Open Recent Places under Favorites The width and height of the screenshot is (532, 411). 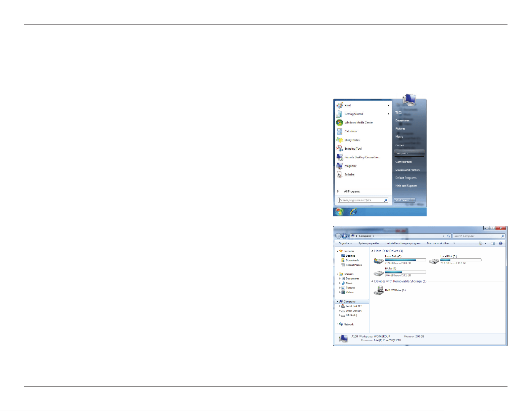tap(351, 265)
